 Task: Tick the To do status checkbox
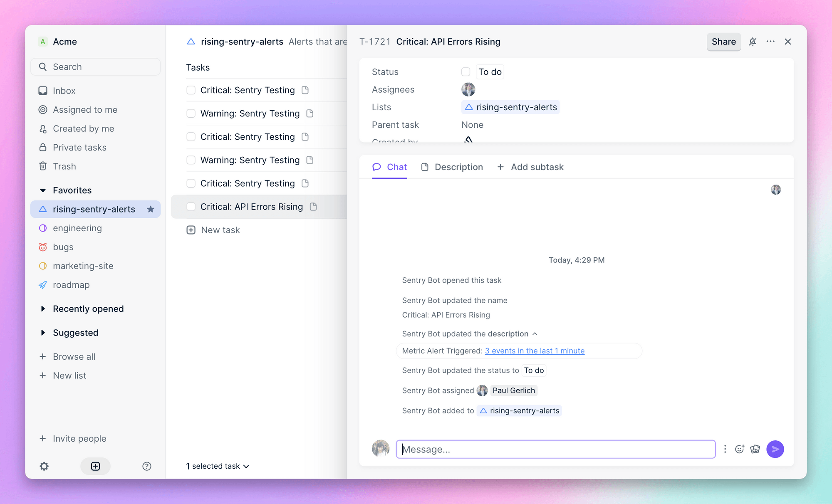point(466,72)
